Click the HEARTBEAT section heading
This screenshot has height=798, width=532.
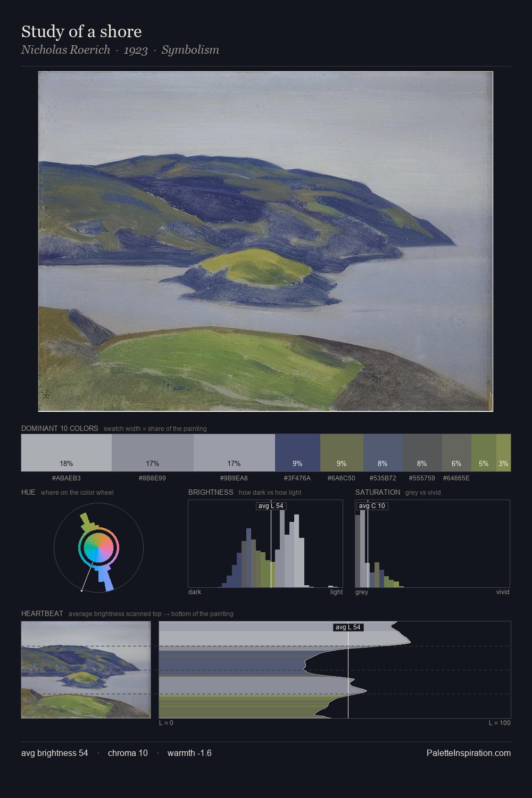[x=42, y=613]
